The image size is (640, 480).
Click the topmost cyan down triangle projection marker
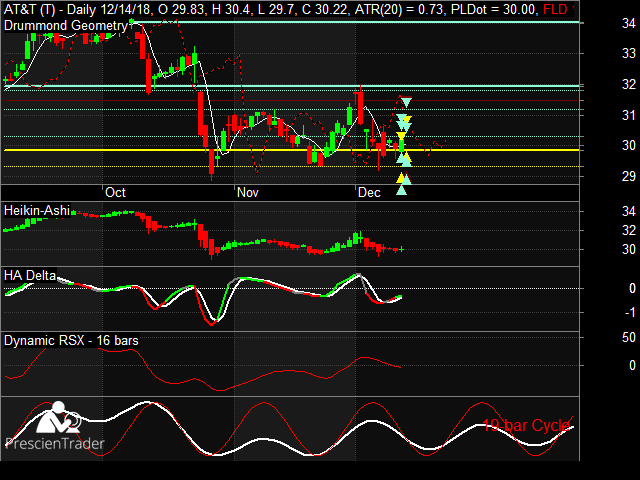[x=406, y=102]
